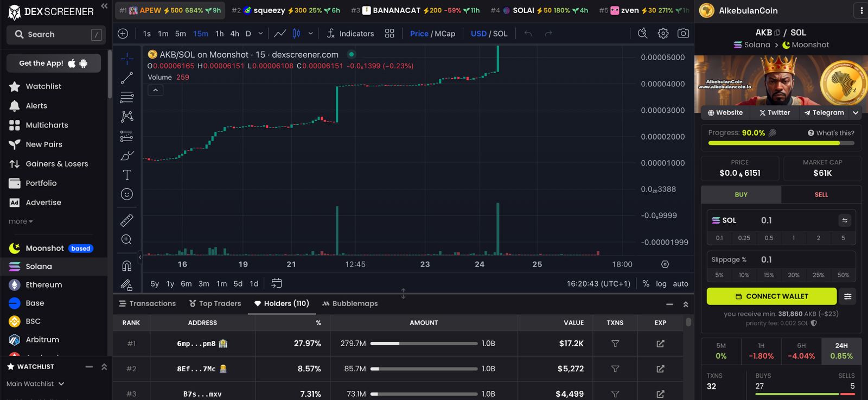This screenshot has width=868, height=400.
Task: Expand the time interval dropdown arrow
Action: 260,34
